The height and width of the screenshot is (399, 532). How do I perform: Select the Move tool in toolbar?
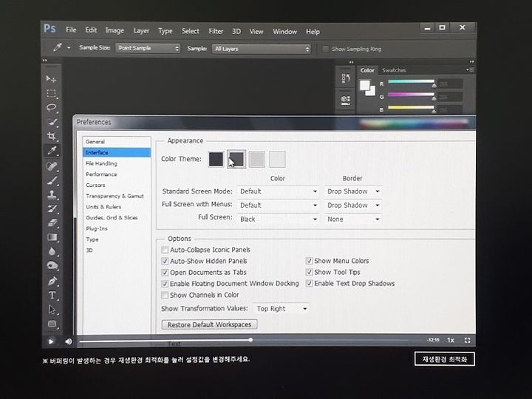pos(51,79)
